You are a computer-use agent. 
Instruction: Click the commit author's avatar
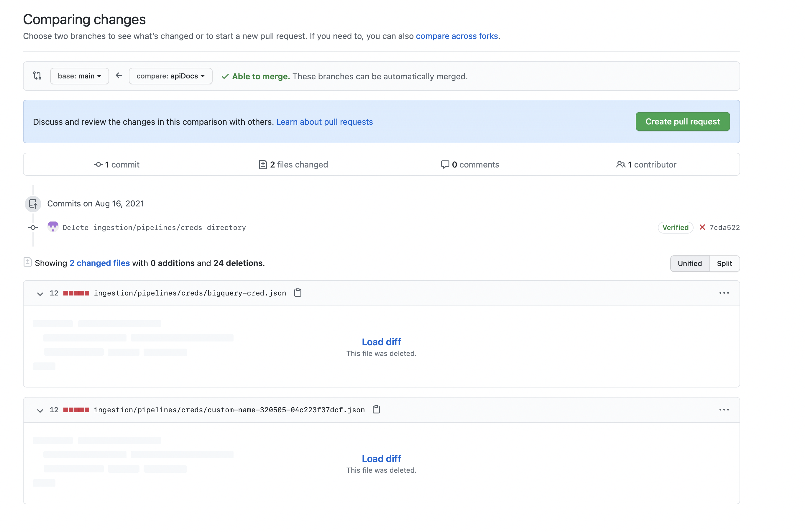(53, 227)
